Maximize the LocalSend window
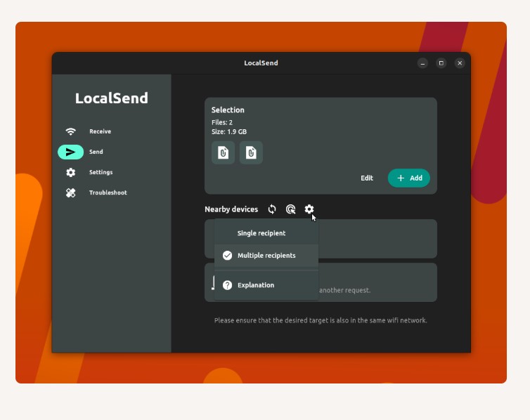The image size is (530, 420). point(441,63)
